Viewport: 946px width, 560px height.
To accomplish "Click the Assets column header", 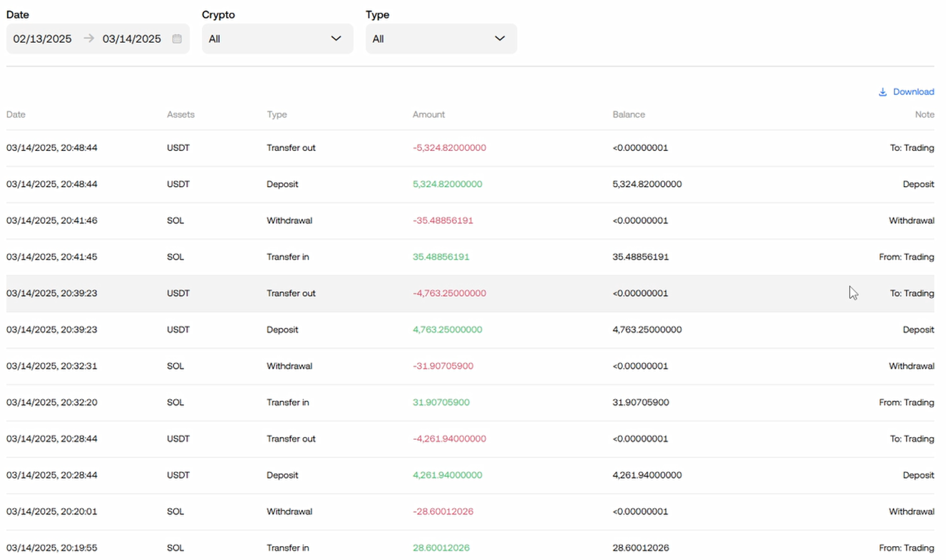I will 180,115.
